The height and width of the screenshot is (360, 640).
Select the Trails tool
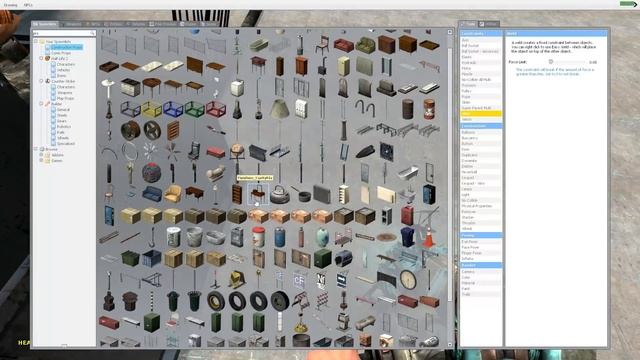click(x=481, y=294)
